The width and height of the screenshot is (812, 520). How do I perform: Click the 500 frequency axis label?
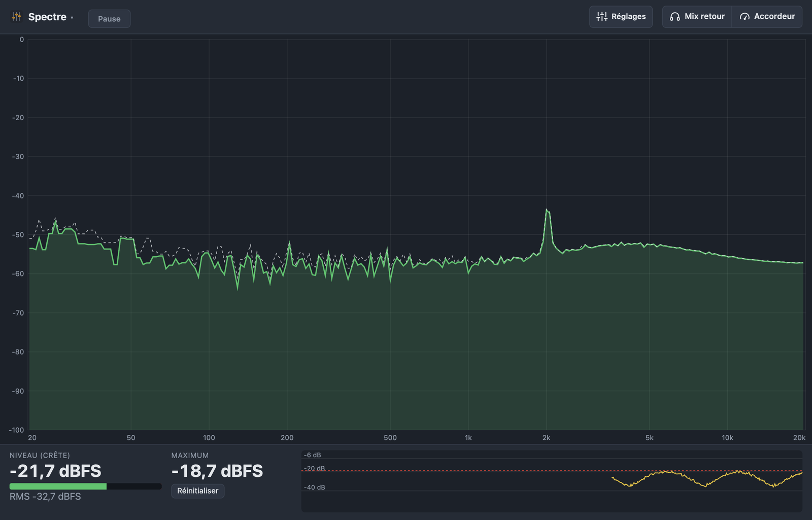coord(390,438)
